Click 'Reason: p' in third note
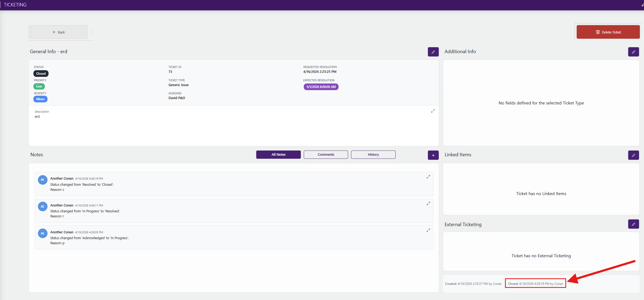This screenshot has height=300, width=644. (x=57, y=243)
